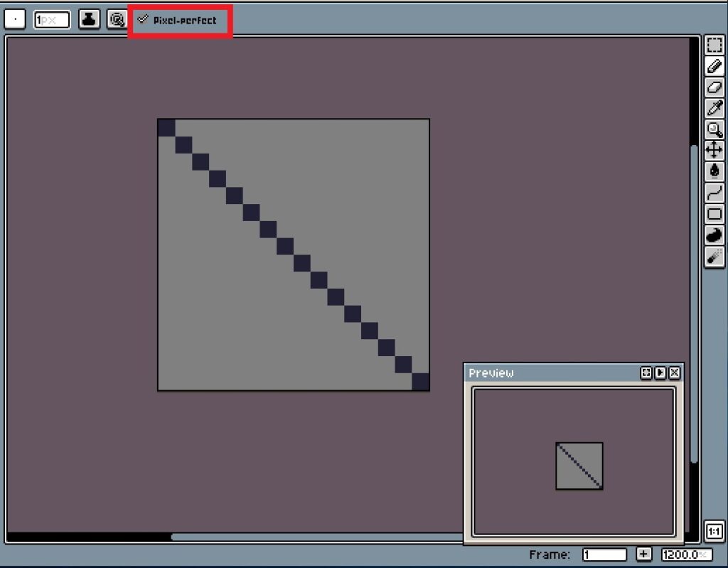Select the Rectangular Marquee tool

pos(714,45)
